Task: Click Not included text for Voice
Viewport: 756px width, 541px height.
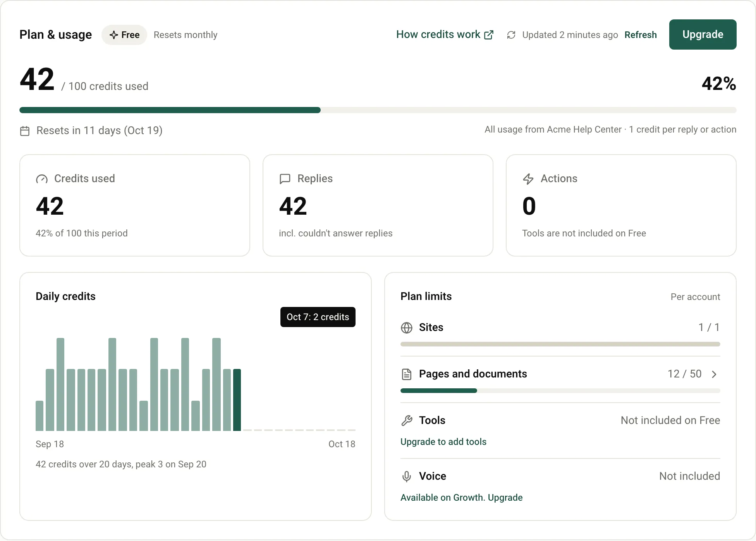Action: 690,476
